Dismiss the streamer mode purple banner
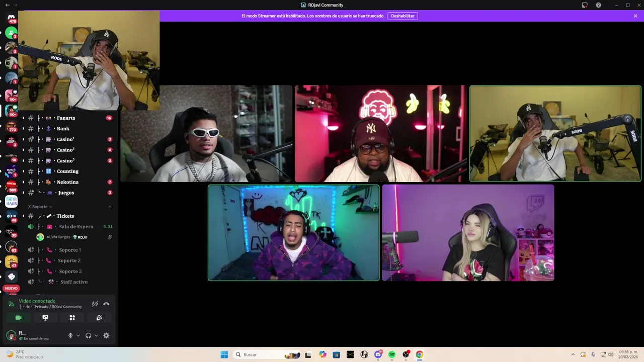This screenshot has height=362, width=644. (635, 16)
